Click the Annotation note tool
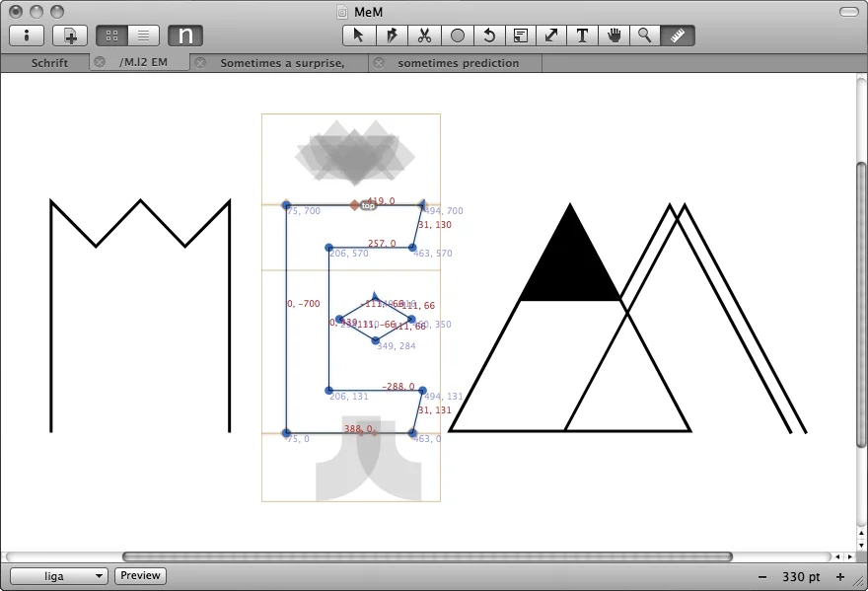 [521, 36]
